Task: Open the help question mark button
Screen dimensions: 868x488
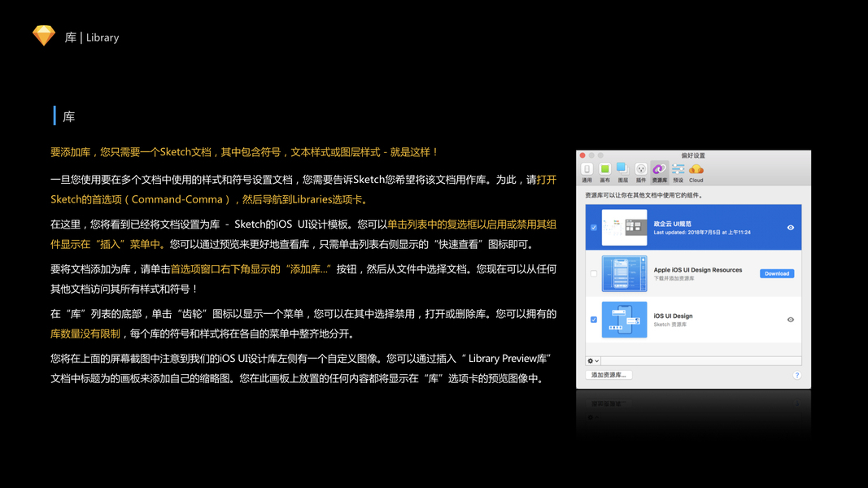Action: coord(796,375)
